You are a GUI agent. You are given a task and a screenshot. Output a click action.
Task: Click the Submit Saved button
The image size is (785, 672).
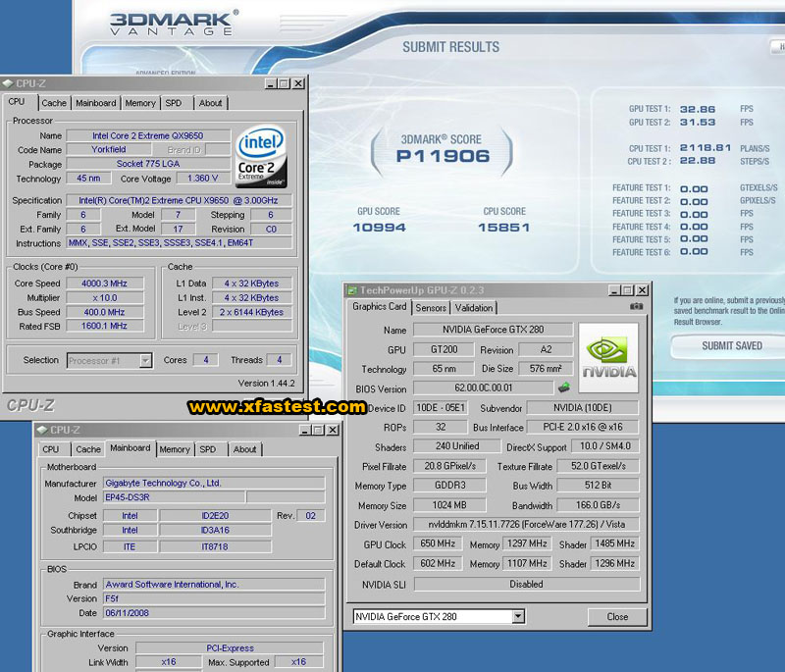[x=731, y=345]
